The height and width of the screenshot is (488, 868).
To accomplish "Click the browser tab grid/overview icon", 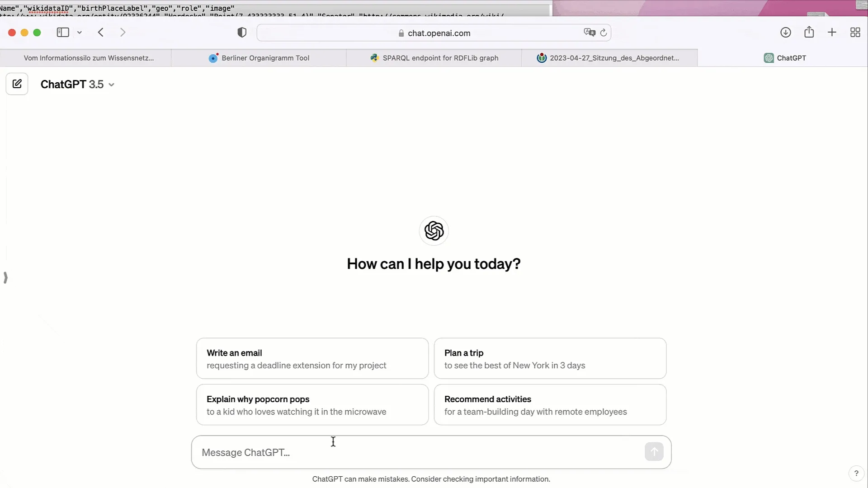I will click(855, 32).
